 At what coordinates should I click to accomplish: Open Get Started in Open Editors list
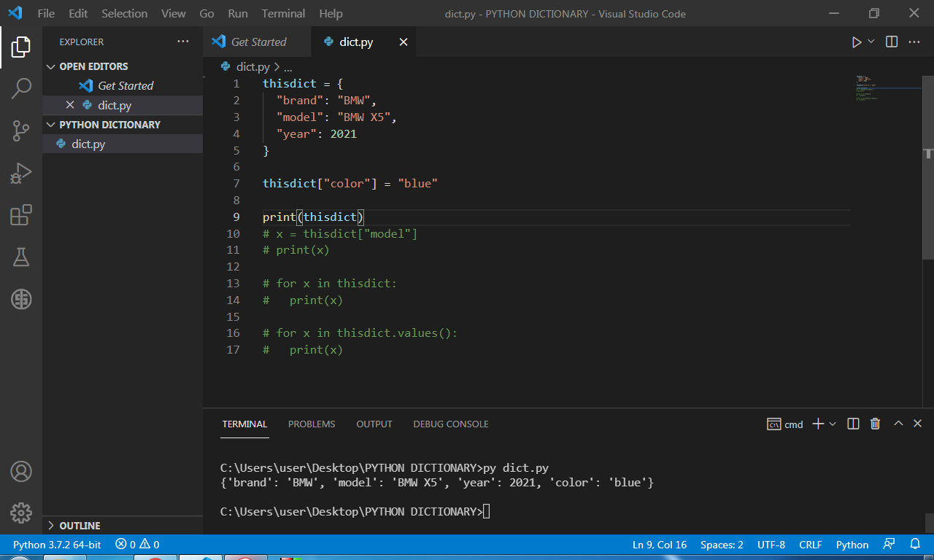[123, 85]
